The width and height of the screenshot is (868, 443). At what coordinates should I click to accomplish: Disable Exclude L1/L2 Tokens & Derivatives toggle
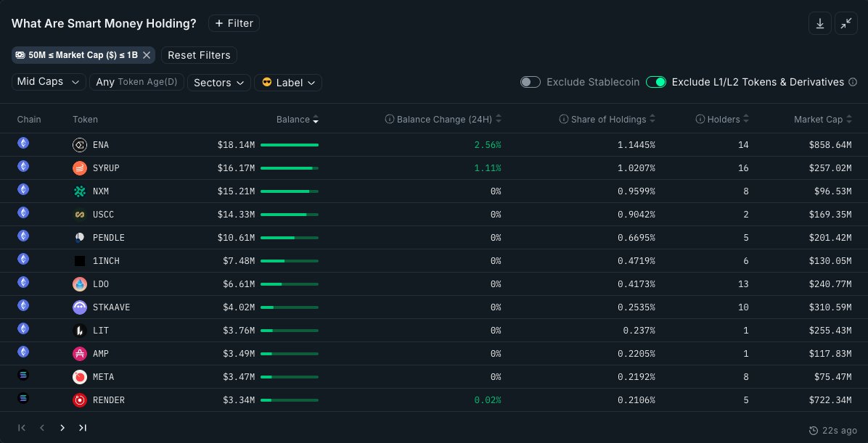click(x=656, y=82)
